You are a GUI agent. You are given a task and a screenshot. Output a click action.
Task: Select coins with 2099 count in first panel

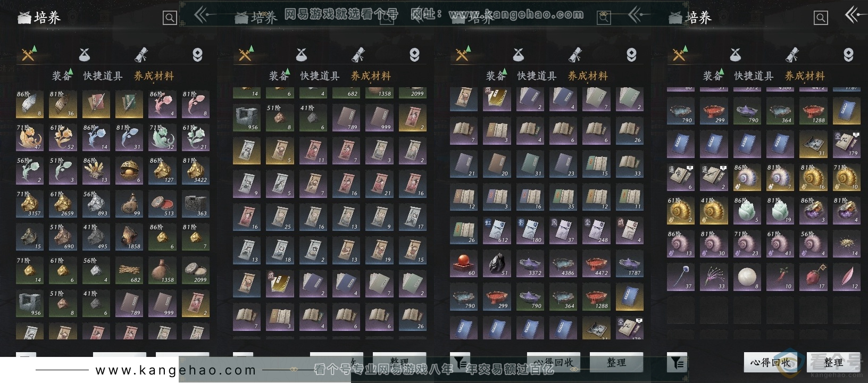195,270
